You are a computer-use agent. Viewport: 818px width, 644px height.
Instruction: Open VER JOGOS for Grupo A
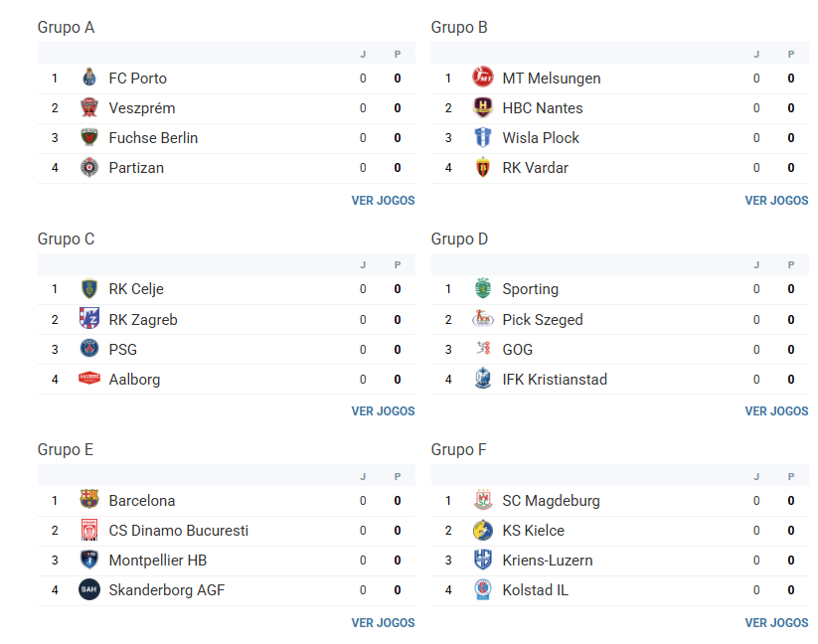point(383,201)
